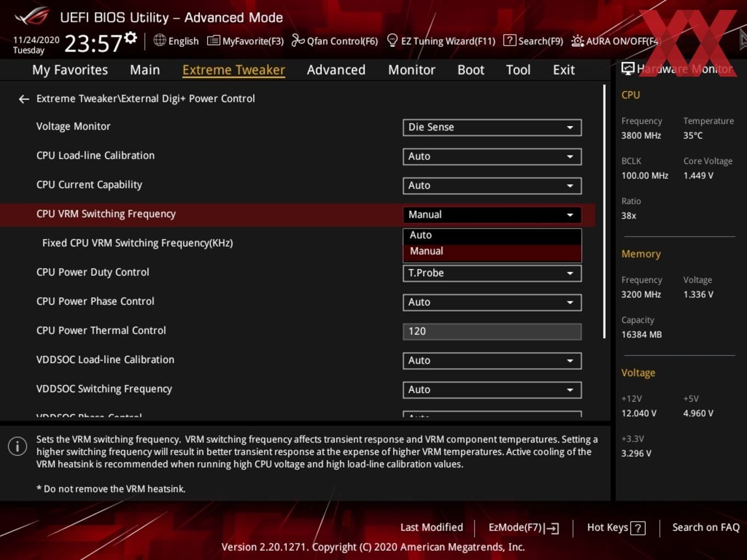Open Voltage Monitor Die Sense dropdown
The height and width of the screenshot is (560, 747).
[x=492, y=127]
